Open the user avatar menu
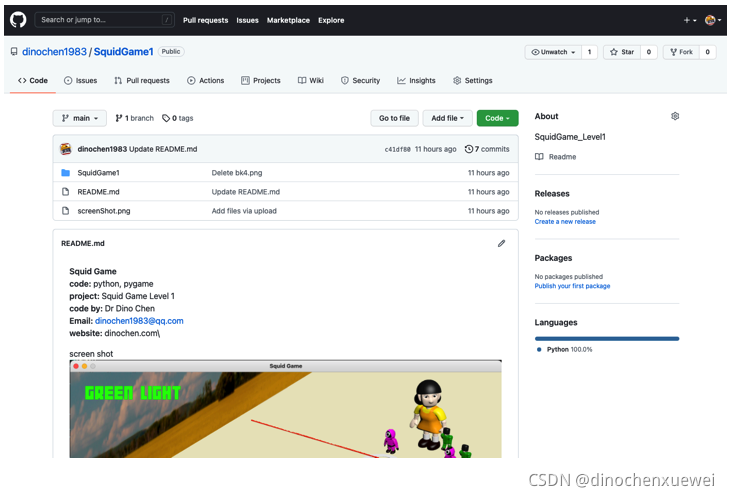 point(712,20)
